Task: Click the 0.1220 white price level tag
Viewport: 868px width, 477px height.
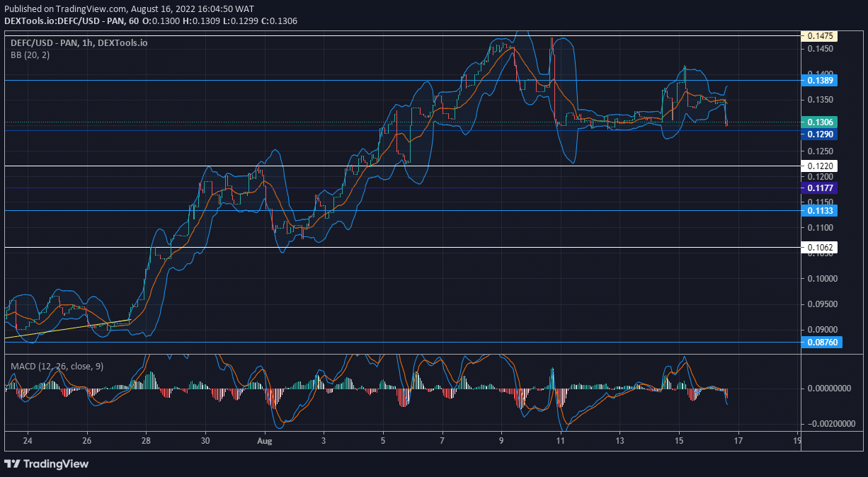Action: tap(819, 166)
